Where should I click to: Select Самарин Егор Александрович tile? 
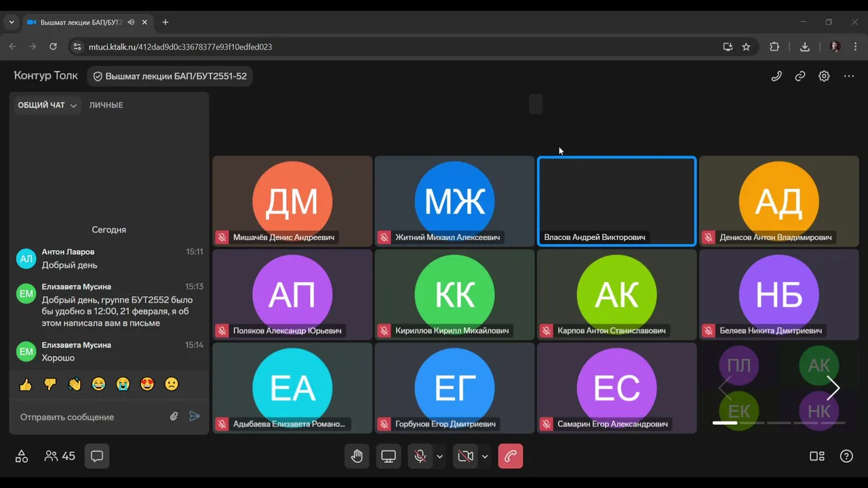[x=616, y=388]
